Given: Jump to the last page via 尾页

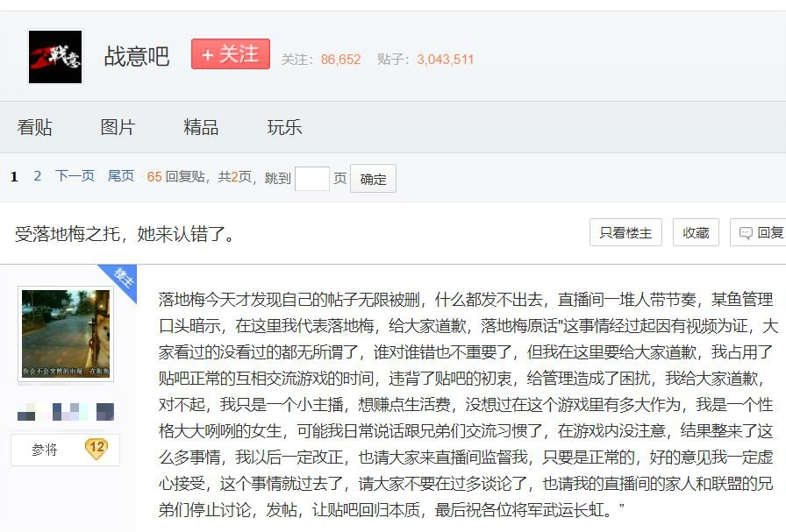Looking at the screenshot, I should tap(121, 176).
